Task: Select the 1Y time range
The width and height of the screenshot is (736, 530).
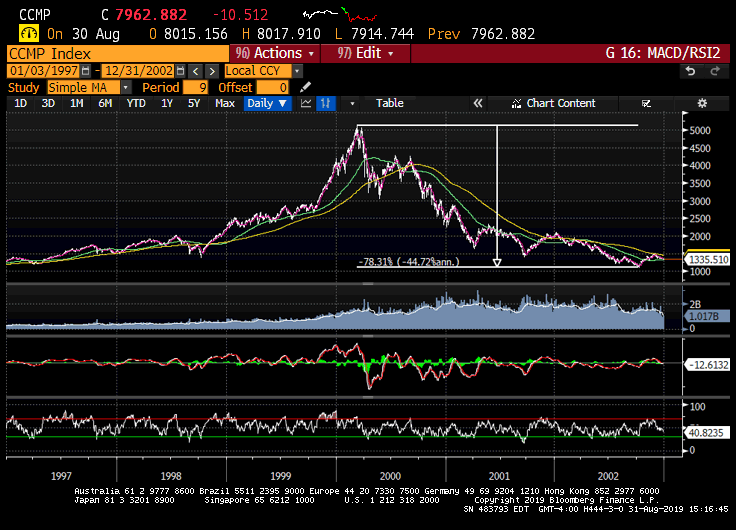Action: pos(167,103)
